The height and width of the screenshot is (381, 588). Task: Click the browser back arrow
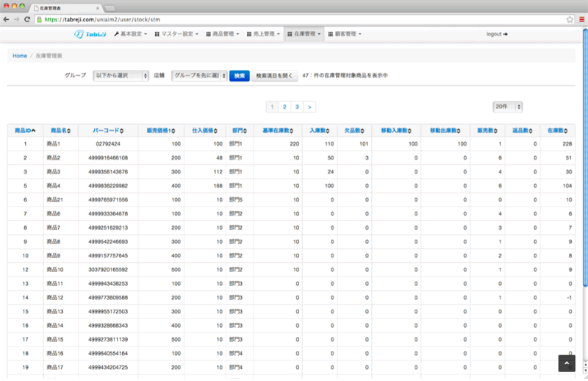pos(7,19)
